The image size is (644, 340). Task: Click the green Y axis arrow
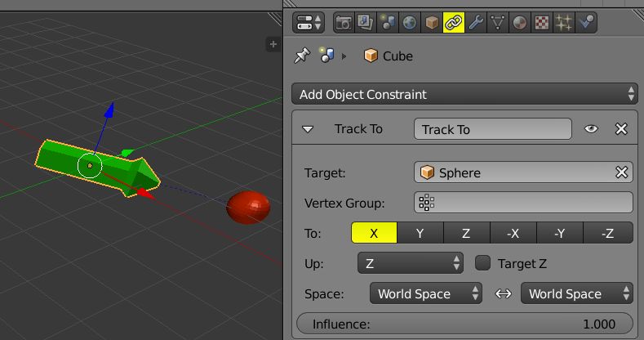pyautogui.click(x=127, y=153)
